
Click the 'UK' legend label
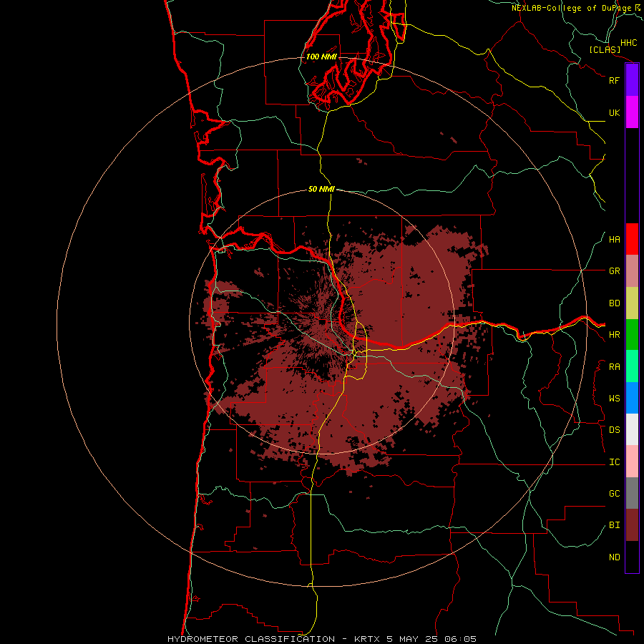[614, 112]
